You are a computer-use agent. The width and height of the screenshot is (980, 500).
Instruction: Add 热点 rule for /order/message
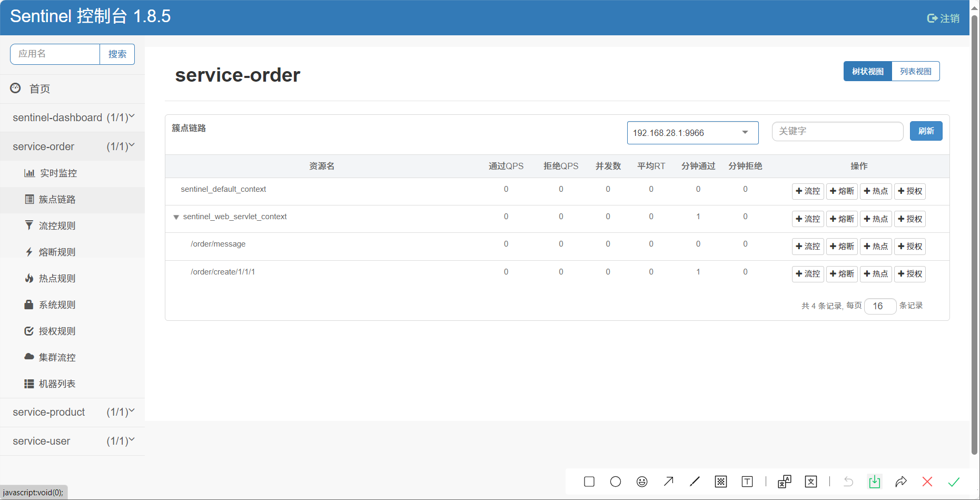876,247
